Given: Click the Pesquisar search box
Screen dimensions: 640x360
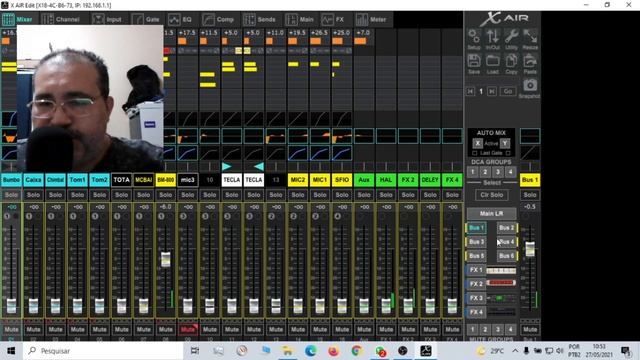Looking at the screenshot, I should [103, 351].
